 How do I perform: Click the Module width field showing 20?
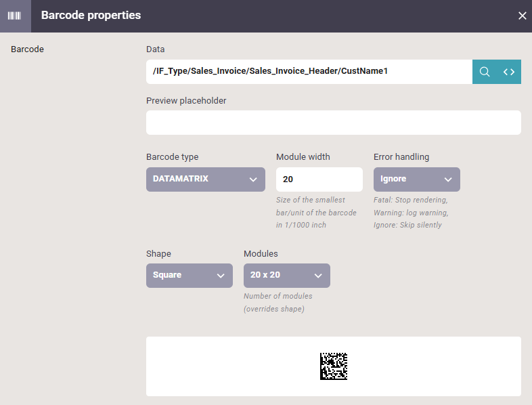[319, 179]
